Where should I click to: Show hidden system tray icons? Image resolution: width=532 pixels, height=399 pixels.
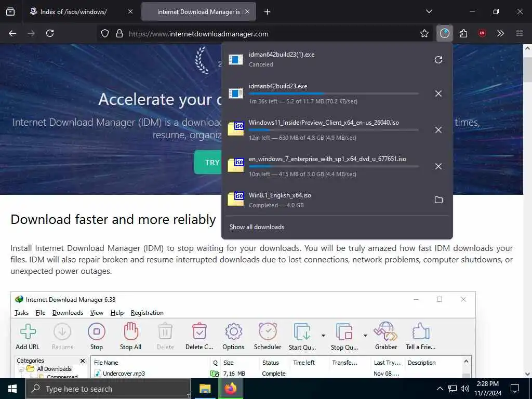(440, 389)
